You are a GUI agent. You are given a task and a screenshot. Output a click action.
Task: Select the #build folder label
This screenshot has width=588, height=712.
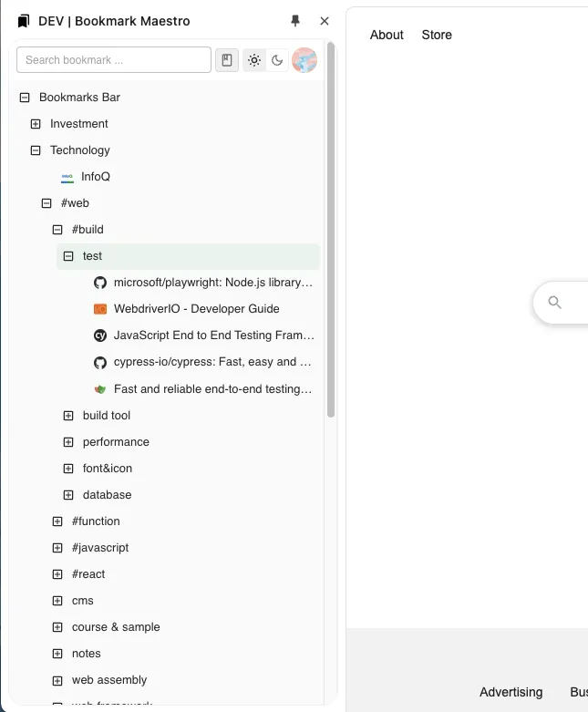point(88,230)
